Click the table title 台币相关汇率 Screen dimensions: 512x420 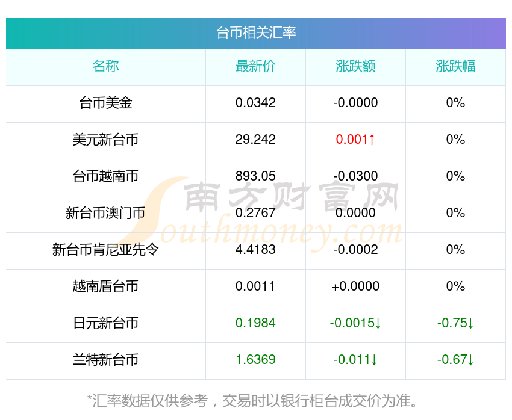click(x=256, y=32)
